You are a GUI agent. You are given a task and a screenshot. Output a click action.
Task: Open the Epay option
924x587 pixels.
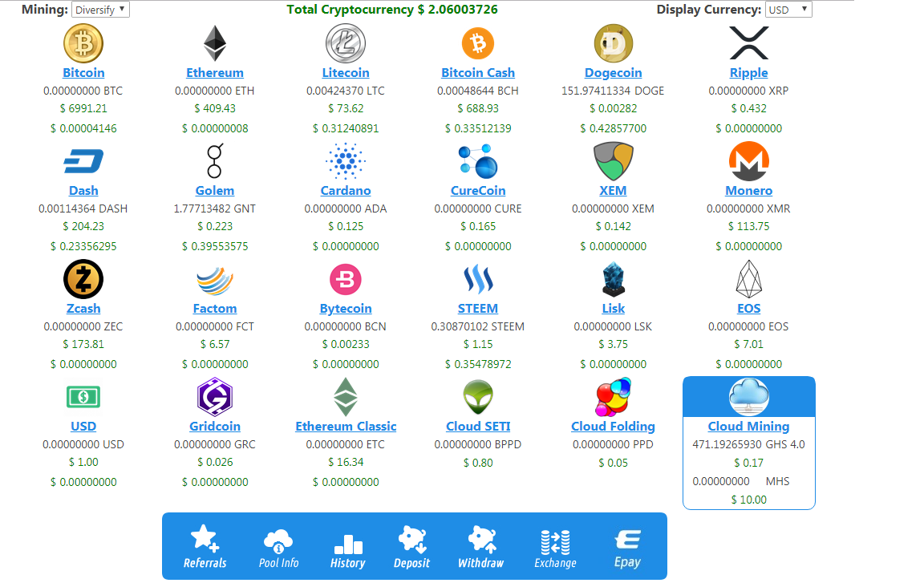point(627,548)
